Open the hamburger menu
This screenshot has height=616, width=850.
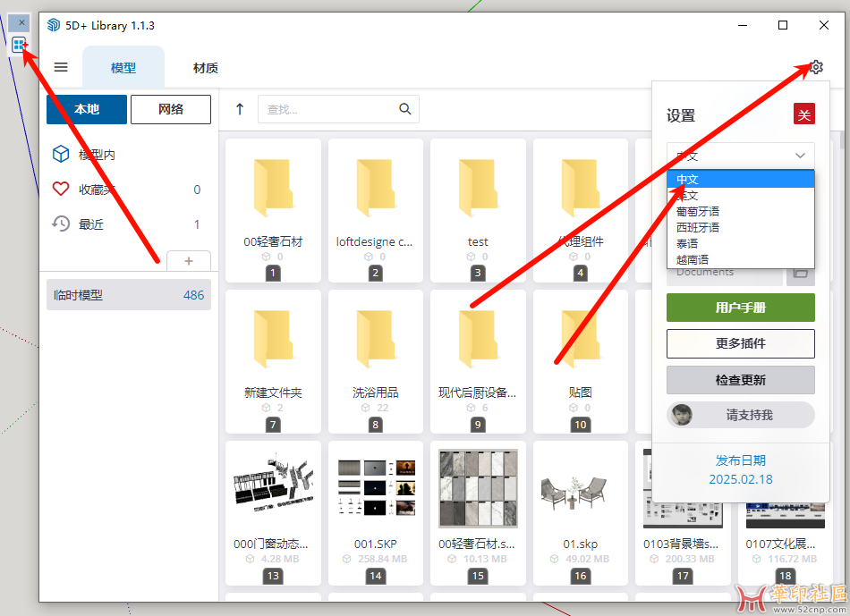click(61, 67)
